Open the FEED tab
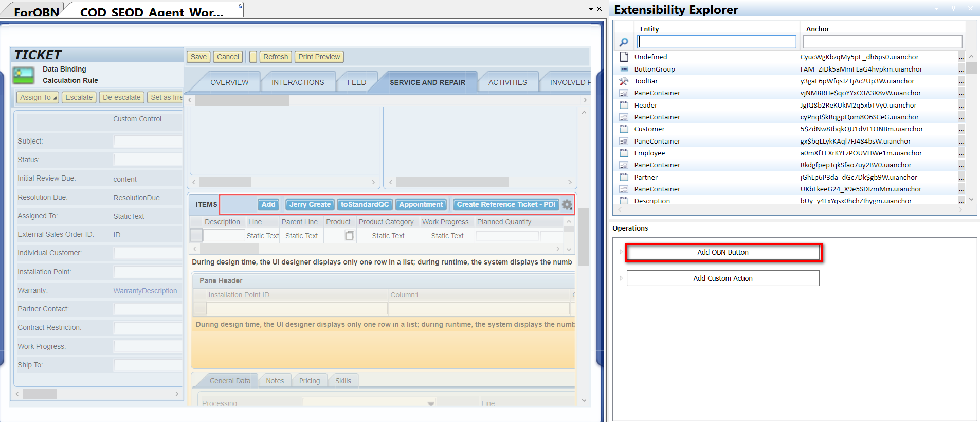This screenshot has height=422, width=980. click(x=357, y=82)
